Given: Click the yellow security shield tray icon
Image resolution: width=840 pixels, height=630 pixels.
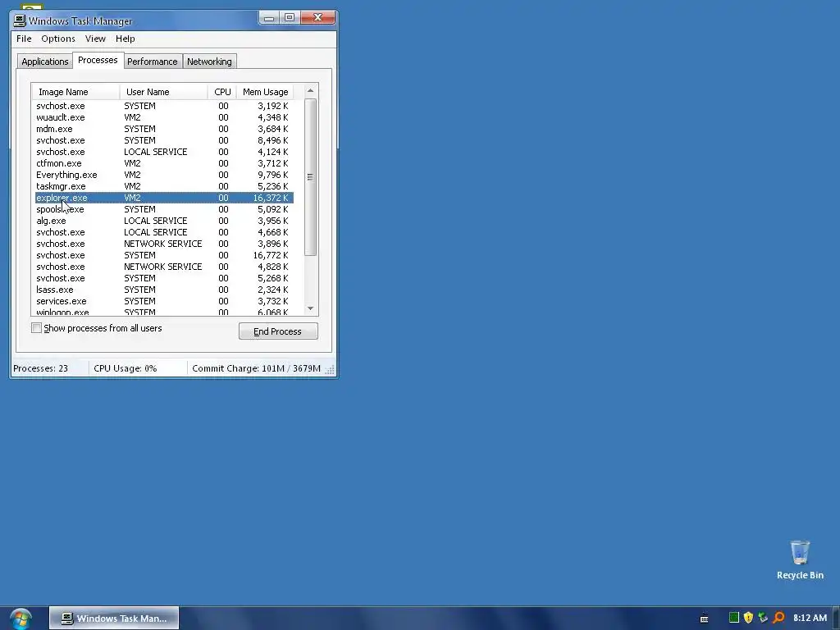Looking at the screenshot, I should coord(748,618).
